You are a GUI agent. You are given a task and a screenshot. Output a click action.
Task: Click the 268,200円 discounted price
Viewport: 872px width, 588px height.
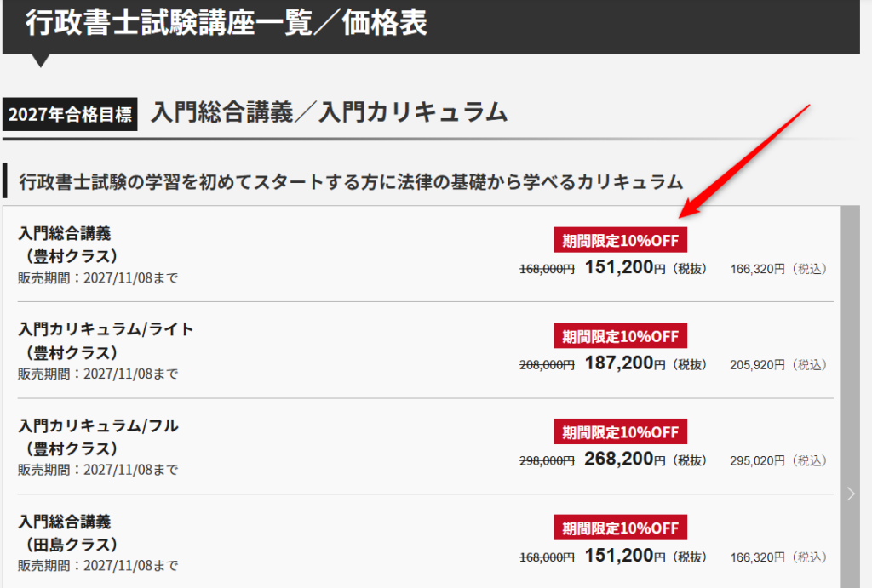(624, 460)
